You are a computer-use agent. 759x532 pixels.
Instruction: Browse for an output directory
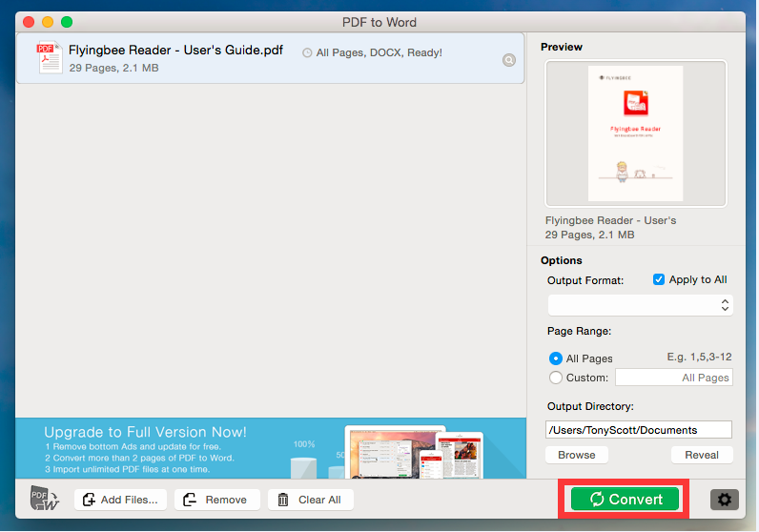click(x=577, y=455)
